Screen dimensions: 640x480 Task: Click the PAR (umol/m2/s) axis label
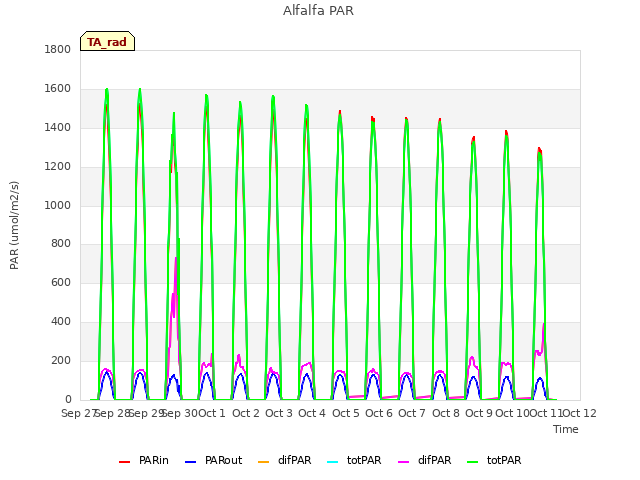point(14,225)
